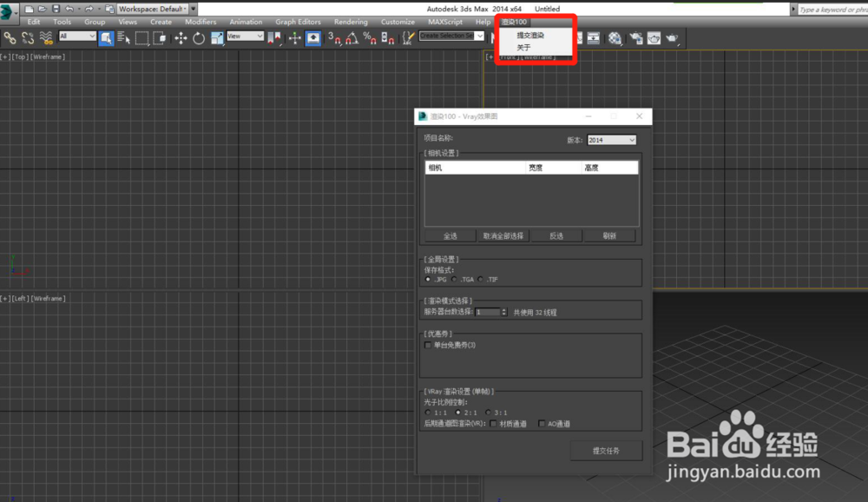Open the MAXScript menu

[445, 23]
